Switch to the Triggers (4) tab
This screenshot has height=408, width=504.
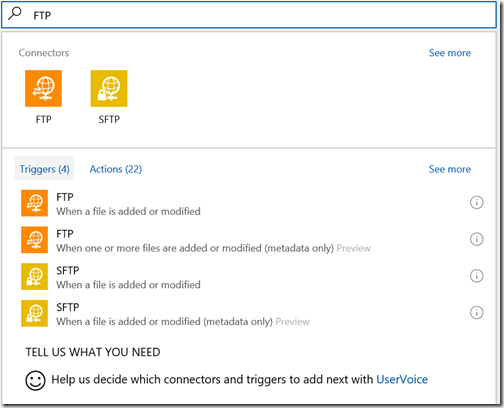44,169
